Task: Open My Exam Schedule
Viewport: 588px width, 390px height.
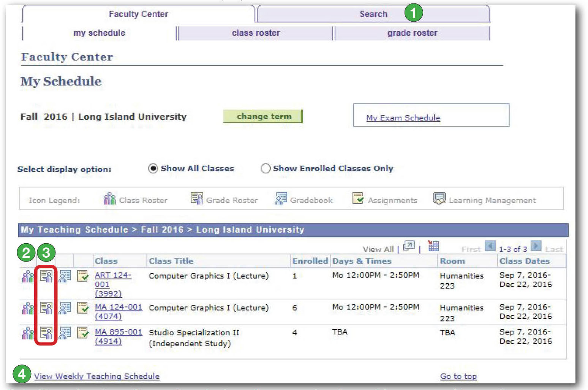Action: point(403,118)
